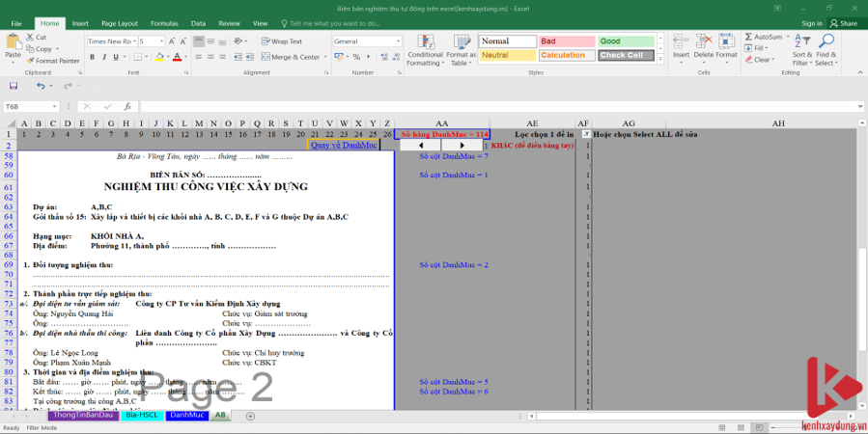Viewport: 868px width, 434px height.
Task: Click Sign in
Action: tap(812, 22)
